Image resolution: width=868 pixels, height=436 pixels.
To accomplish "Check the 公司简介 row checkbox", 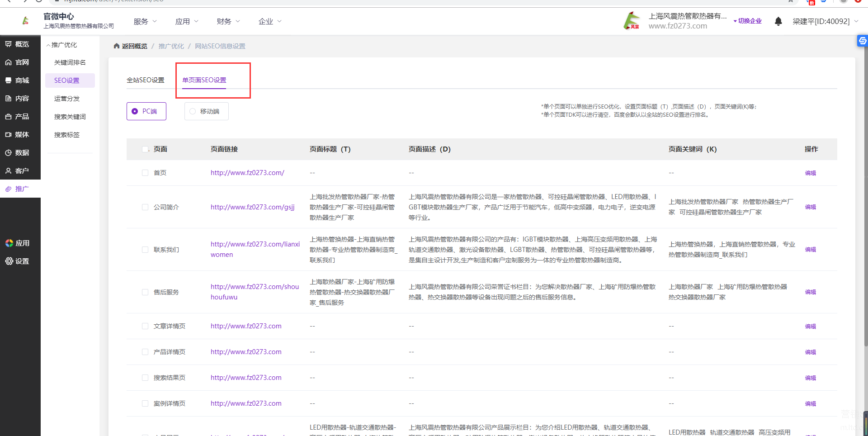I will (145, 207).
